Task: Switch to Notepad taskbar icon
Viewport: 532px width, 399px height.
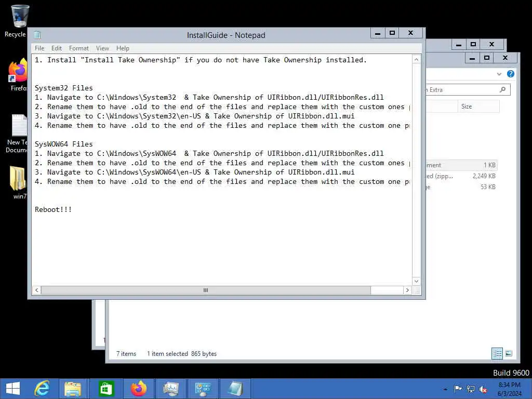Action: (x=235, y=389)
